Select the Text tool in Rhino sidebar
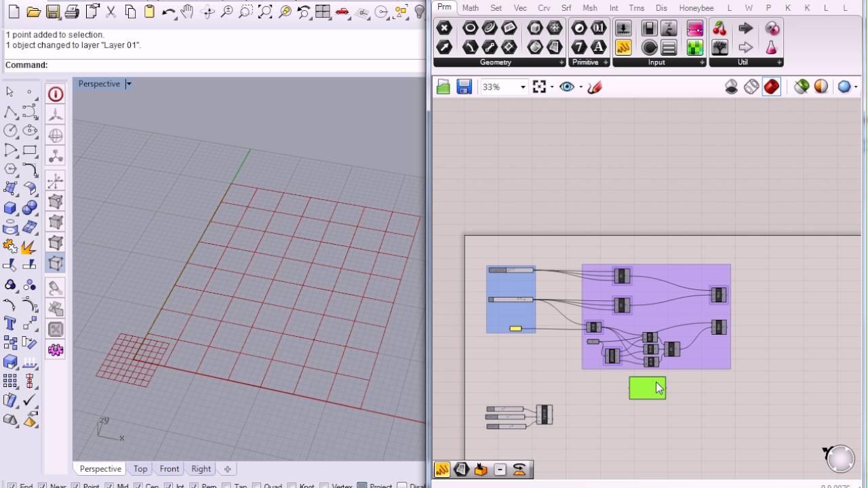This screenshot has width=868, height=488. pos(10,323)
